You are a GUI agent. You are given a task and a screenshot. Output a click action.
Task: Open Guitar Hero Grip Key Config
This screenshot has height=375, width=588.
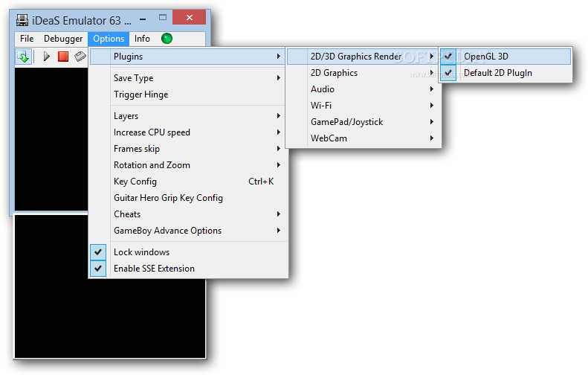click(187, 198)
